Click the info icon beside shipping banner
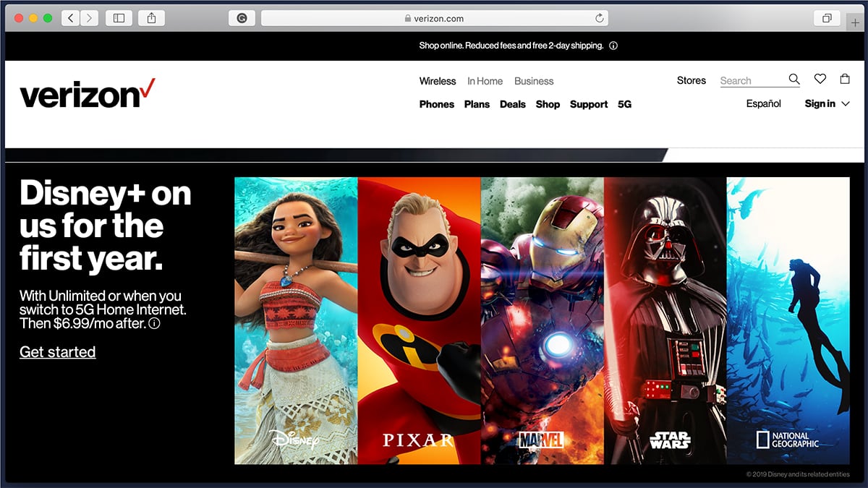The height and width of the screenshot is (488, 868). 613,46
